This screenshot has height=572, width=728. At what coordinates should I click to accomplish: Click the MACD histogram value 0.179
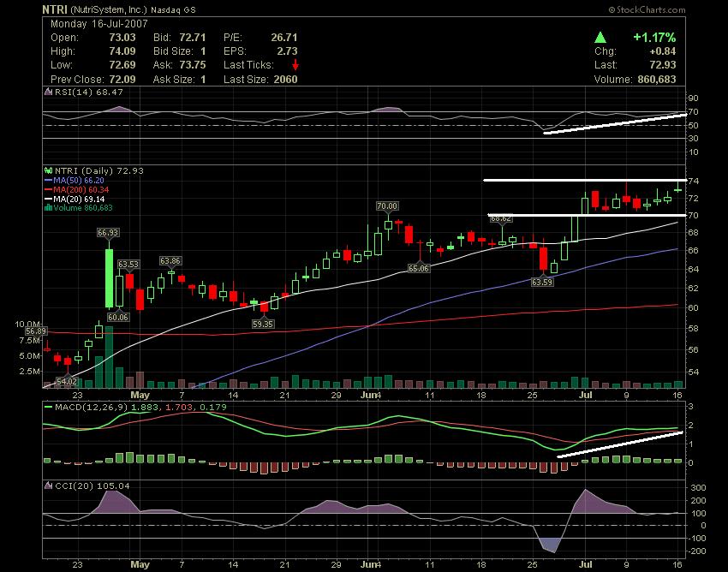(213, 408)
